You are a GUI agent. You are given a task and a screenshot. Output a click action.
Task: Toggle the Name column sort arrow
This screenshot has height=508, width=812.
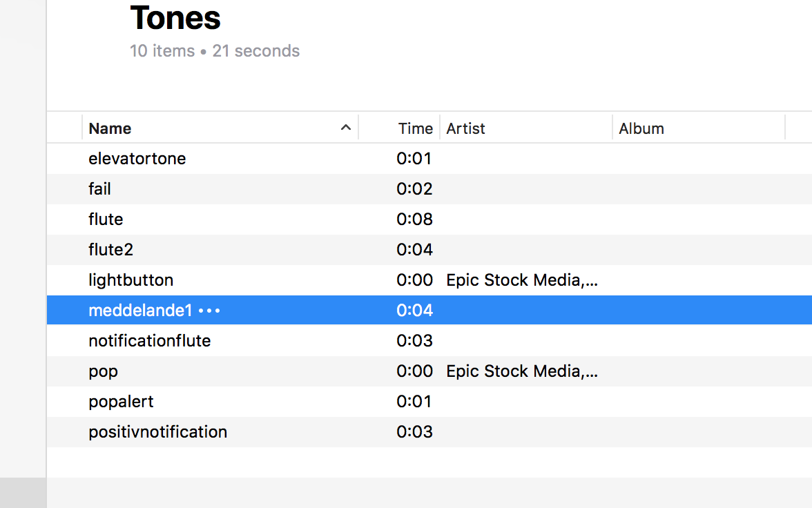pyautogui.click(x=346, y=128)
